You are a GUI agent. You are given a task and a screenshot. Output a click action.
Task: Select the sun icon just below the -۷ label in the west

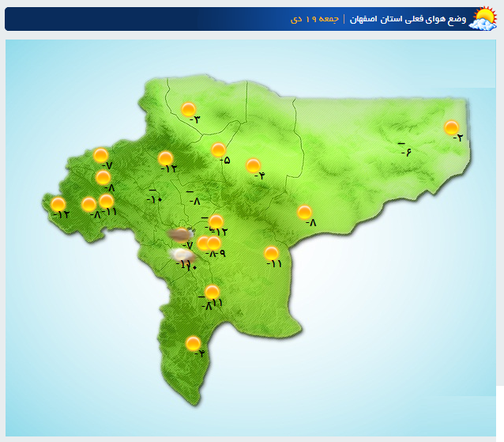pos(103,178)
